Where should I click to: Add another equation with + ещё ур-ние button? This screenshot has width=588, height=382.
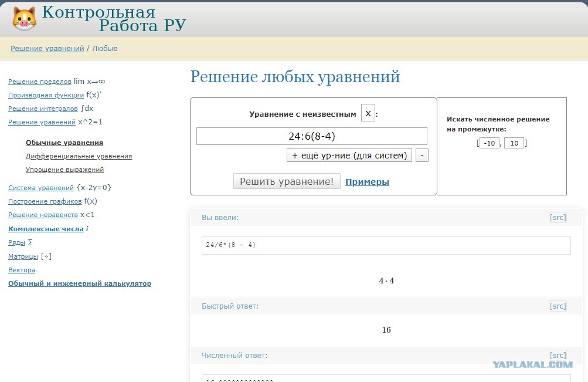coord(349,155)
